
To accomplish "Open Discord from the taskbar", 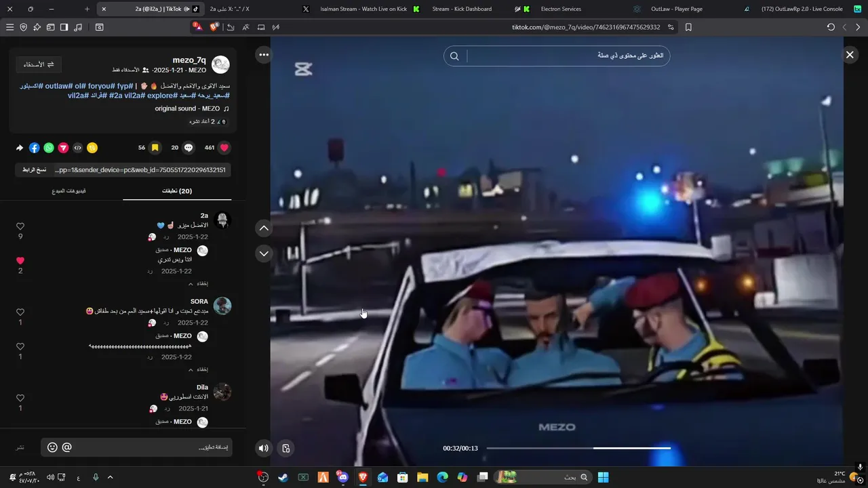I will (343, 477).
